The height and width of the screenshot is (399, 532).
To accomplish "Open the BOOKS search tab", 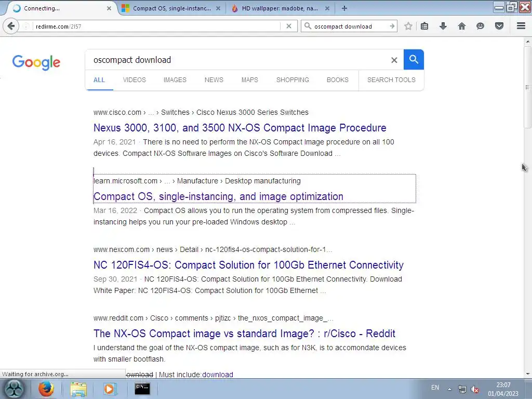I will [x=338, y=79].
